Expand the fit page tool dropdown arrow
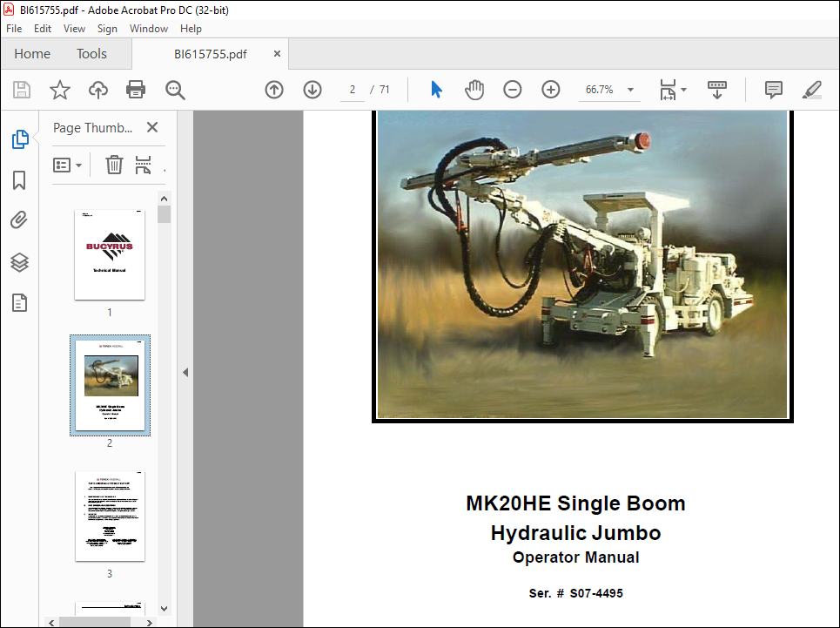The width and height of the screenshot is (840, 628). (683, 90)
